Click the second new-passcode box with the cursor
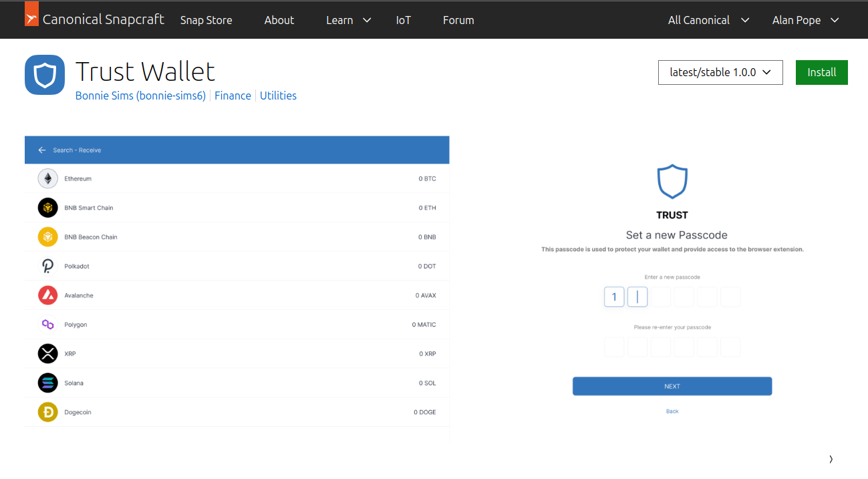Viewport: 868px width, 479px height. (637, 297)
